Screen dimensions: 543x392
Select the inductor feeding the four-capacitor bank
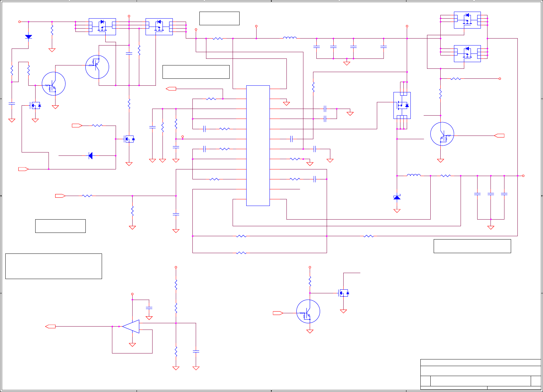click(x=290, y=38)
